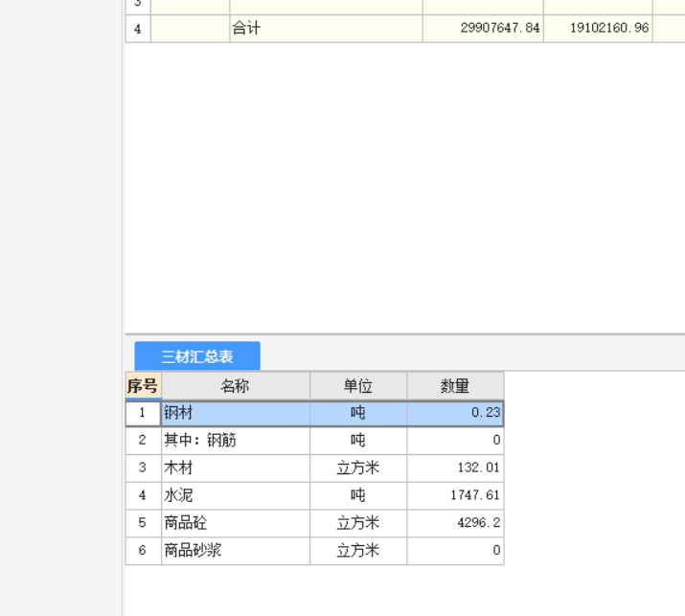Open the 三材汇总表 tab
Image resolution: width=685 pixels, height=616 pixels.
(197, 356)
